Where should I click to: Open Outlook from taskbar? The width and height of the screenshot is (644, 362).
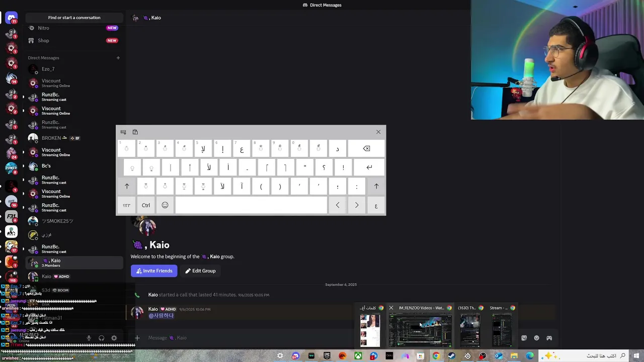pos(499,356)
